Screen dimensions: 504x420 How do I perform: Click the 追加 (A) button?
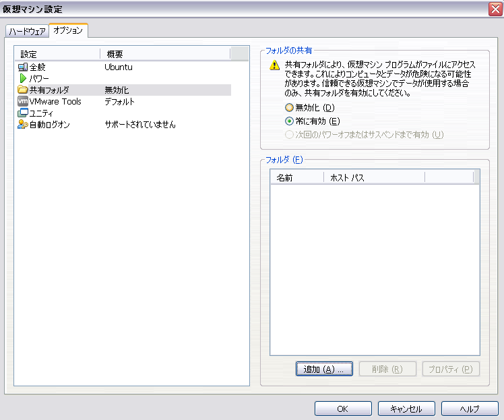(x=324, y=369)
